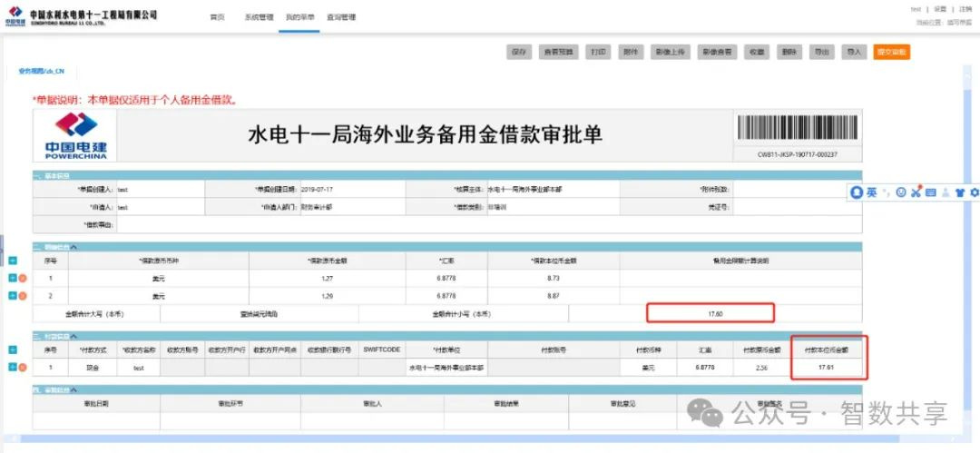The image size is (980, 453).
Task: Open the 借款类别 dropdown field
Action: tap(553, 206)
